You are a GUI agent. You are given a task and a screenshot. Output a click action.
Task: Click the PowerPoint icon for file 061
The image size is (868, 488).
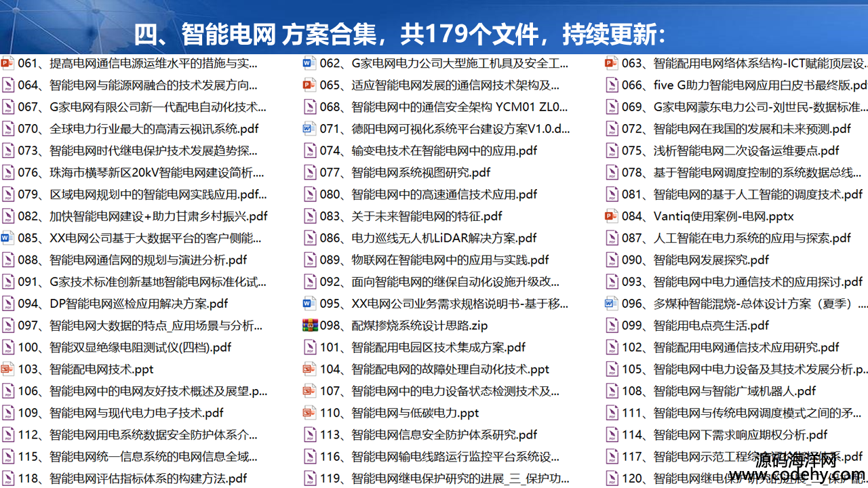point(7,64)
